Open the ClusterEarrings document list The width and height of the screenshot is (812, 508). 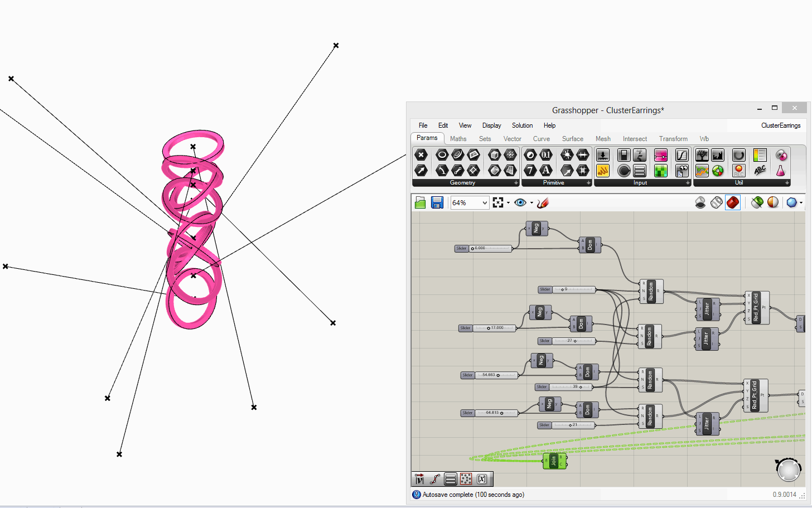tap(781, 125)
